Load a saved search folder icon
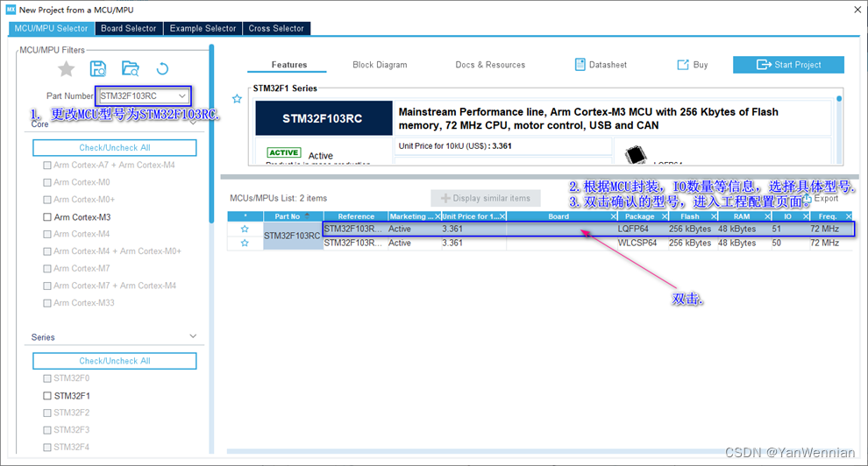 (x=130, y=69)
